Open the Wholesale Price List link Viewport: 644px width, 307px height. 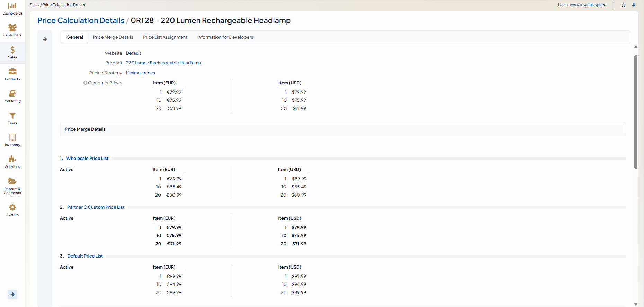click(87, 159)
